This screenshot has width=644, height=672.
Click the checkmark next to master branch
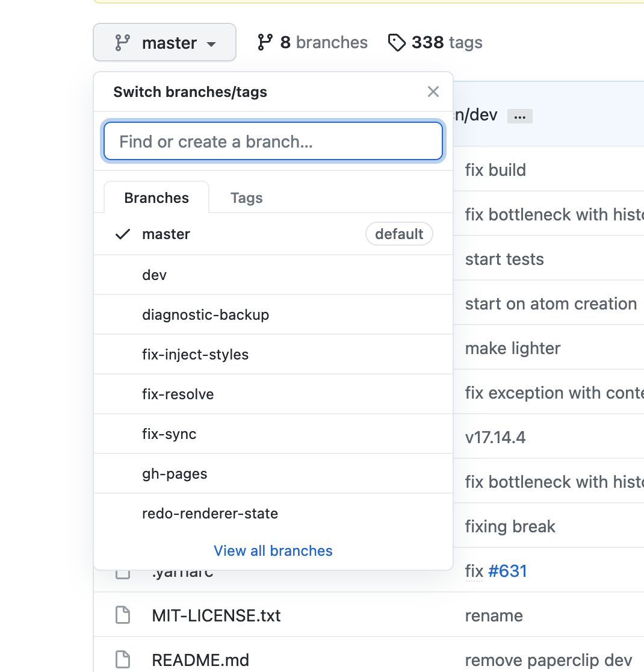(x=122, y=234)
